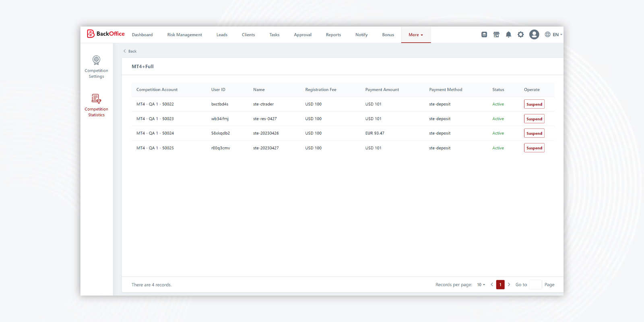Open the storefront icon in header
This screenshot has width=644, height=322.
click(496, 35)
